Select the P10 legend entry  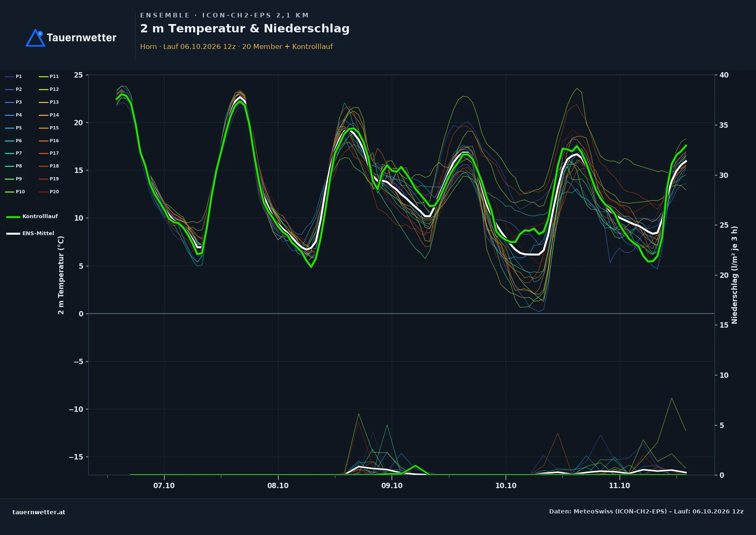click(x=15, y=192)
